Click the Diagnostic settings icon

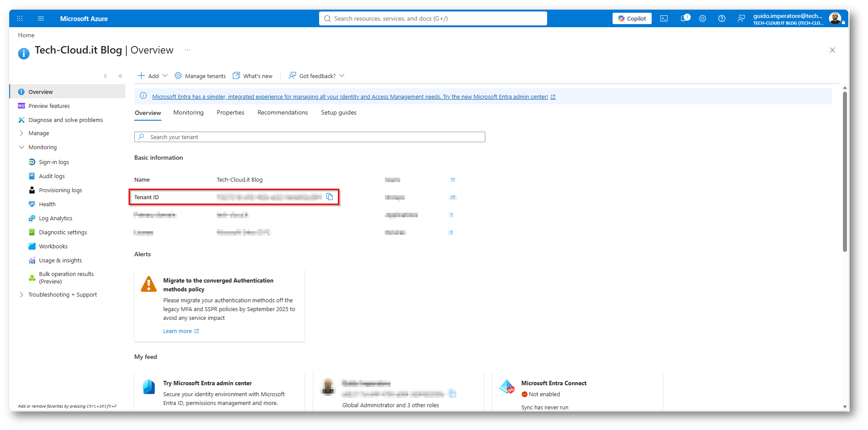[x=32, y=233]
